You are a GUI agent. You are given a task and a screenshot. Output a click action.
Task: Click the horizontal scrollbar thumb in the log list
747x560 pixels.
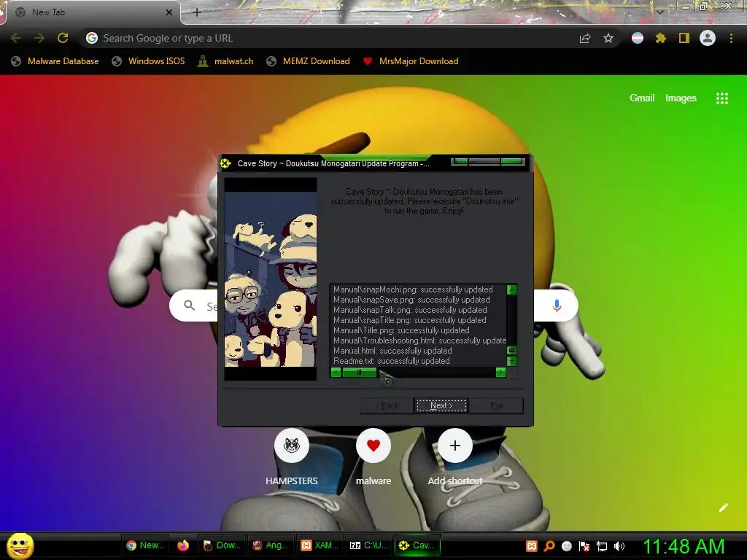(x=360, y=373)
